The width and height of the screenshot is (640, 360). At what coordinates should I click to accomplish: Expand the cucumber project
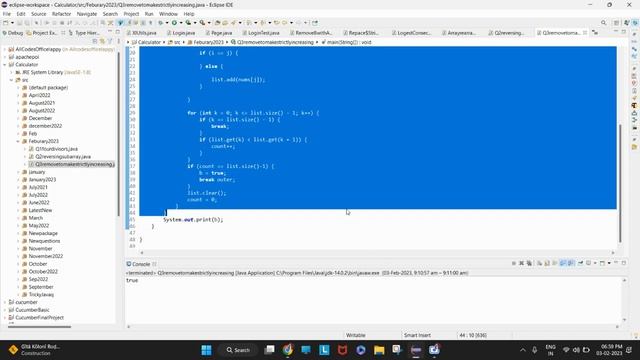click(5, 302)
